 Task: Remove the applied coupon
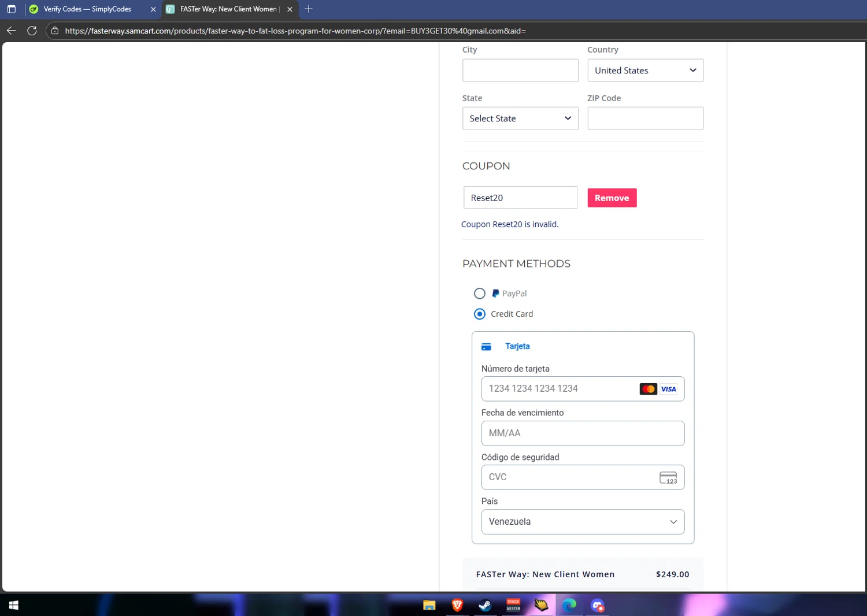[612, 198]
